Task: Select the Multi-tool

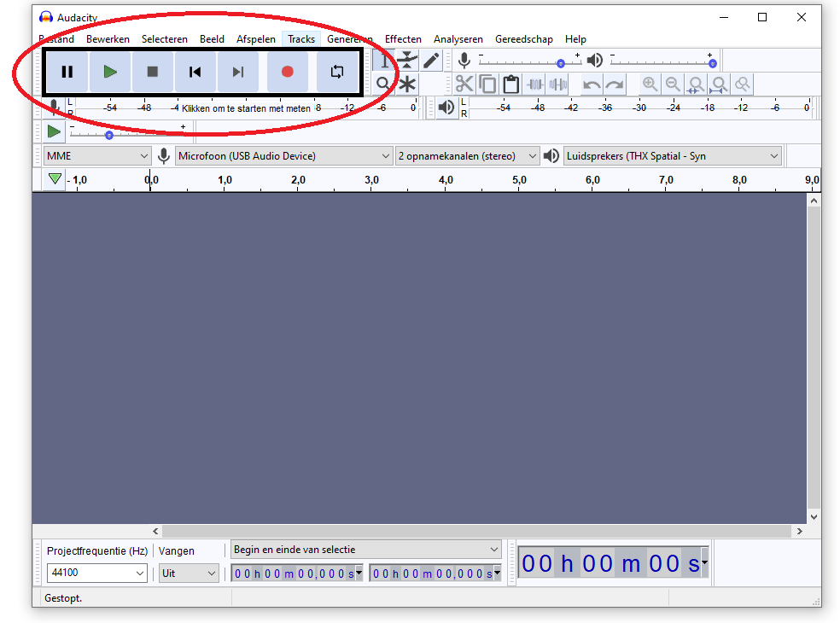Action: coord(408,84)
